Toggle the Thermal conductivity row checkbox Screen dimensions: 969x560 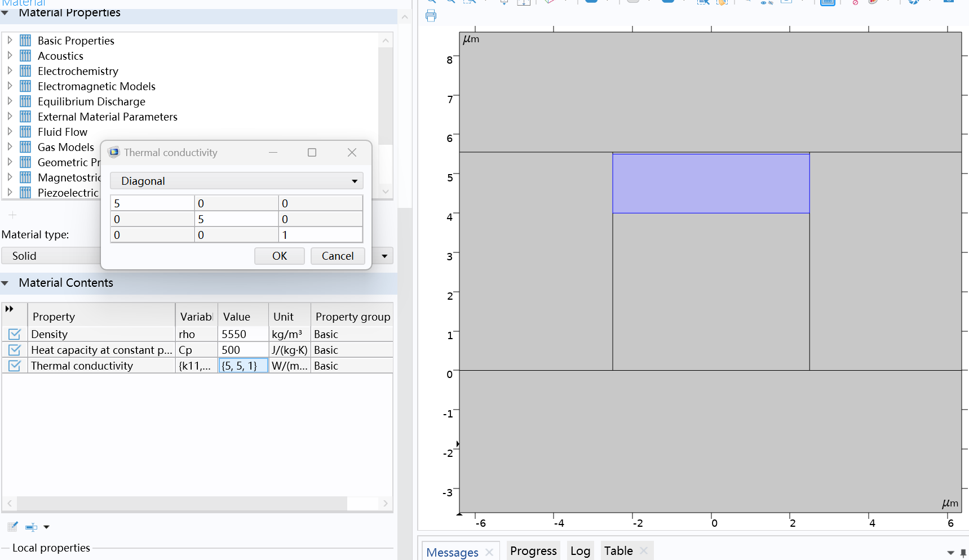pyautogui.click(x=15, y=366)
